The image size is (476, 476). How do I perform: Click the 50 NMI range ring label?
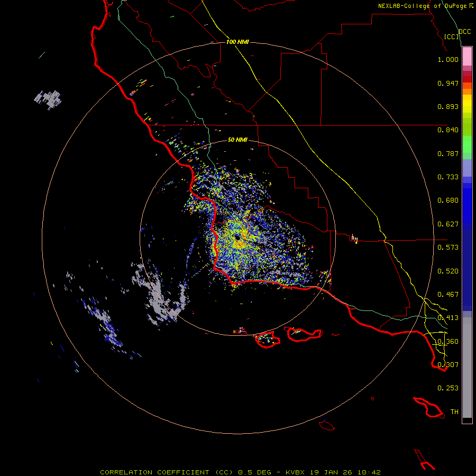237,140
